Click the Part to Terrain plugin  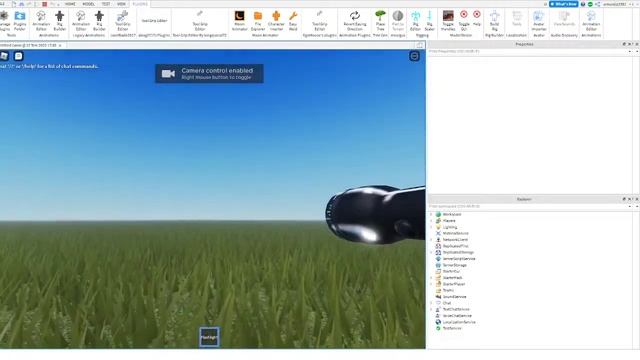(398, 21)
